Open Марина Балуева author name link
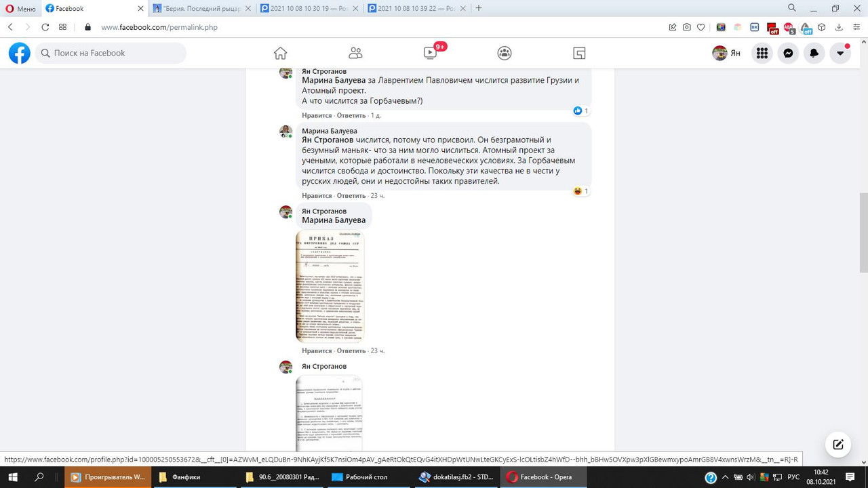 (x=330, y=131)
